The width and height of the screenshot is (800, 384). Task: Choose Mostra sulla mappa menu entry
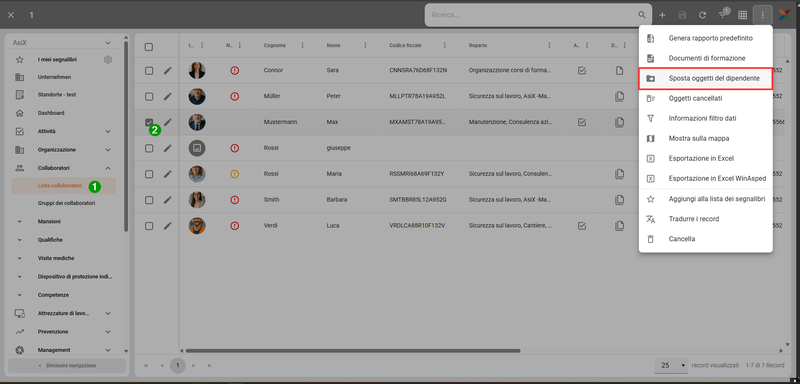tap(706, 138)
